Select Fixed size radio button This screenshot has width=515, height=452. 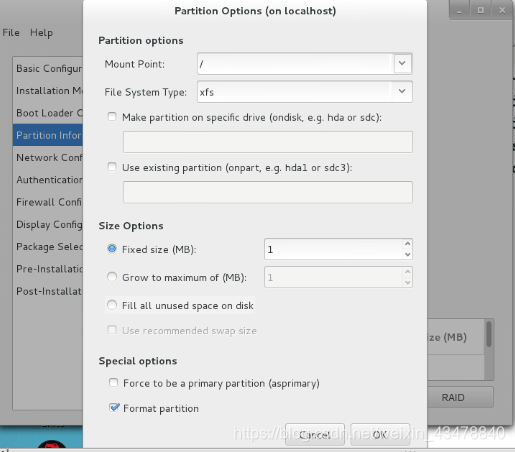coord(112,249)
